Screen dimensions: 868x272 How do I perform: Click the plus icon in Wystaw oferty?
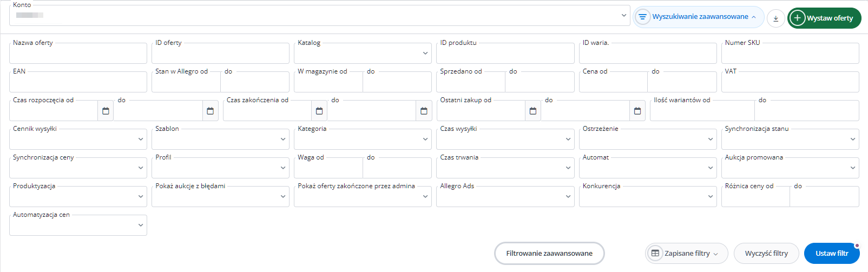point(797,18)
